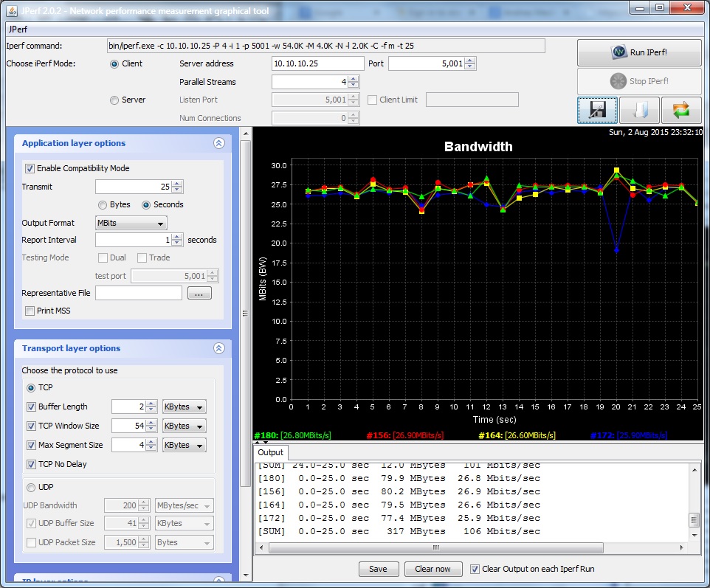Click output scroll right arrow
710x588 pixels.
[x=682, y=547]
